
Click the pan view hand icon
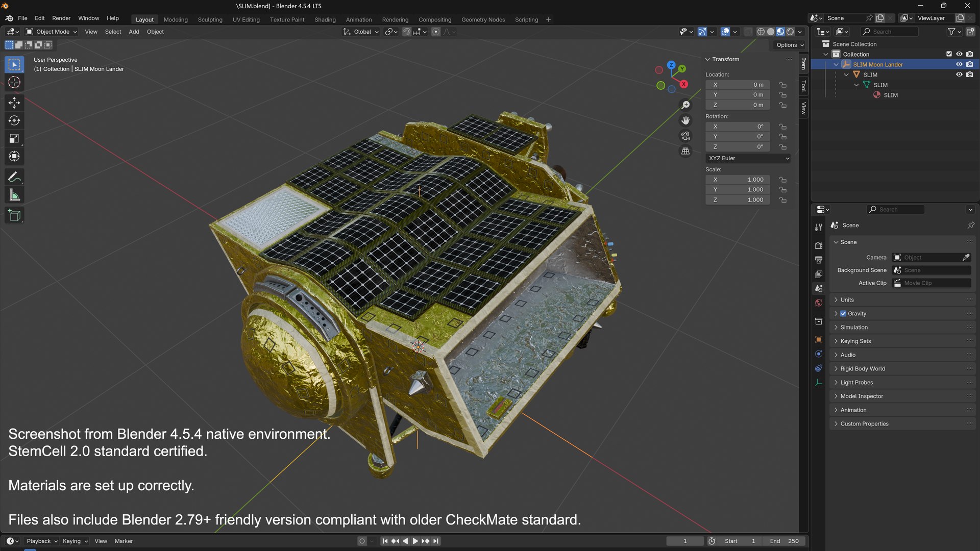(685, 120)
